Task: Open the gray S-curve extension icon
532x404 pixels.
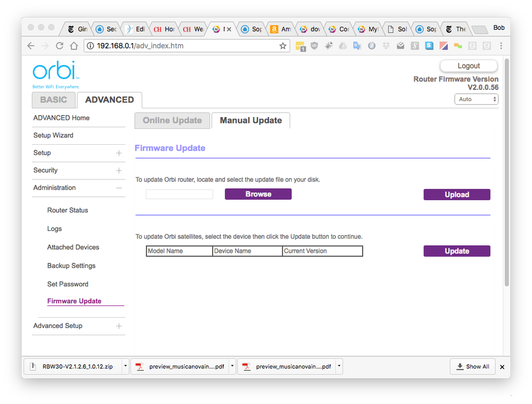Action: click(415, 45)
